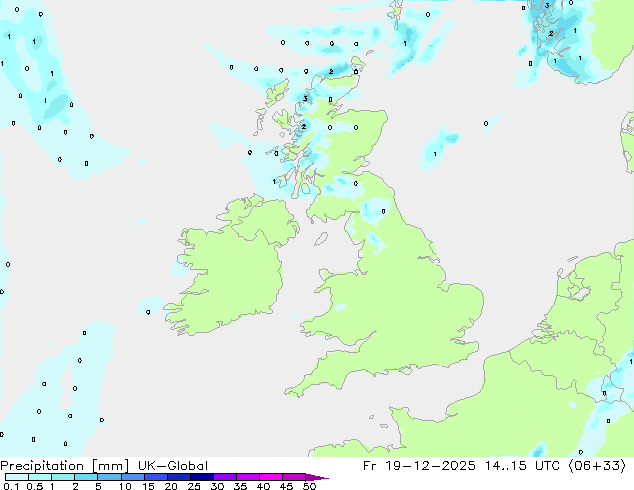Image resolution: width=634 pixels, height=490 pixels.
Task: Click the "0.1" legend scale label
Action: 11,486
